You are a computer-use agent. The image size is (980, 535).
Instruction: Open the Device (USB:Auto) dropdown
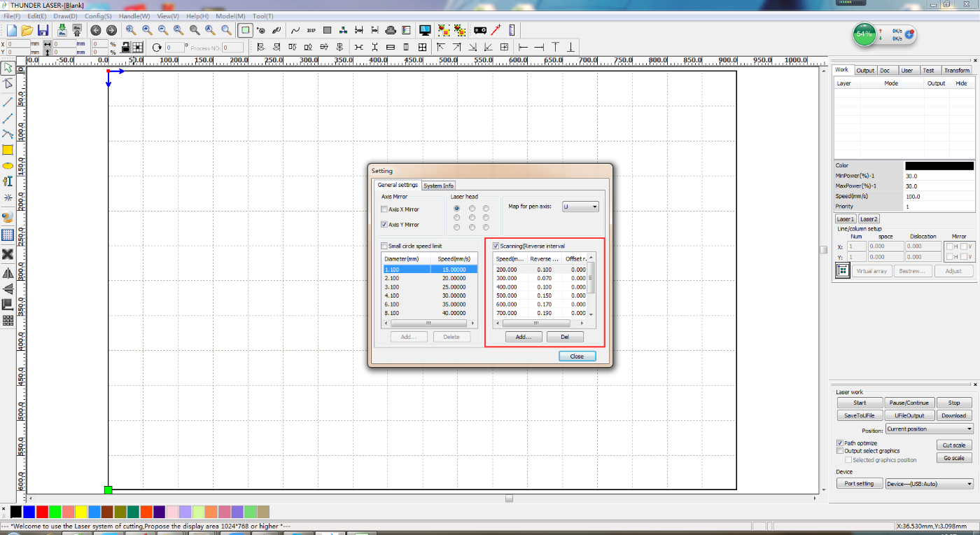(x=929, y=484)
